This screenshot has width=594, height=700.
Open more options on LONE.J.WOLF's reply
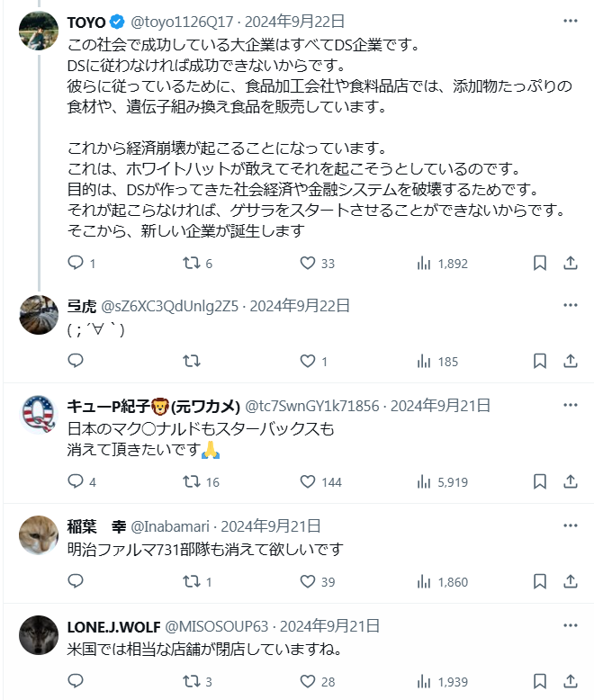tap(570, 625)
